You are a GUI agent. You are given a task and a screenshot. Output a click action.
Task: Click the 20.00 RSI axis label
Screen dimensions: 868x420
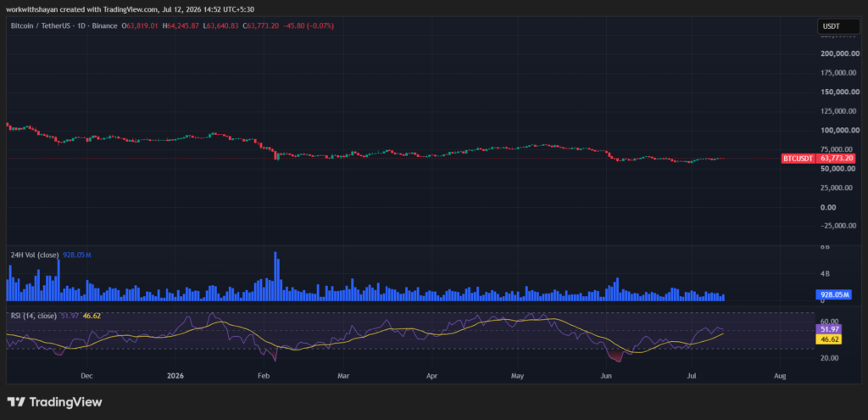pos(829,358)
